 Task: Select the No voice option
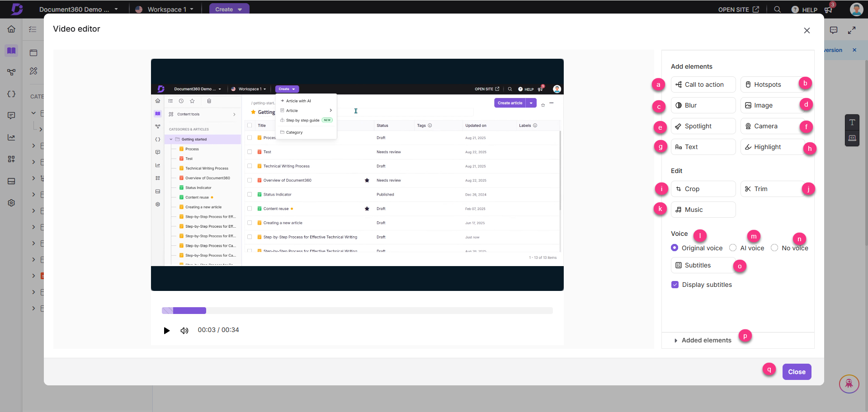(x=790, y=248)
